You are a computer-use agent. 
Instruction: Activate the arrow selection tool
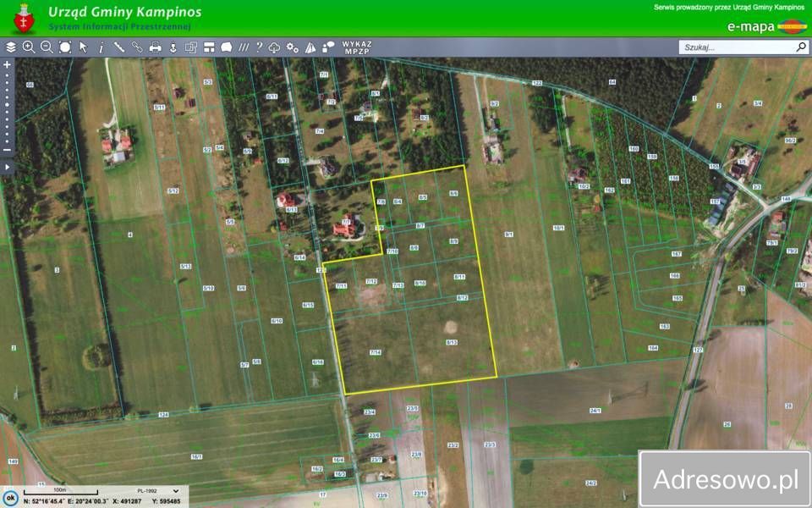point(83,47)
